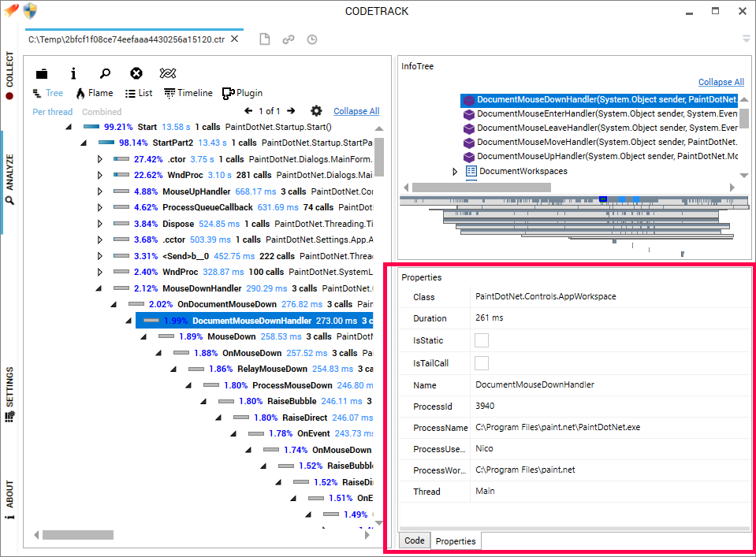Close the .ctr file tab
The image size is (756, 557).
point(234,39)
